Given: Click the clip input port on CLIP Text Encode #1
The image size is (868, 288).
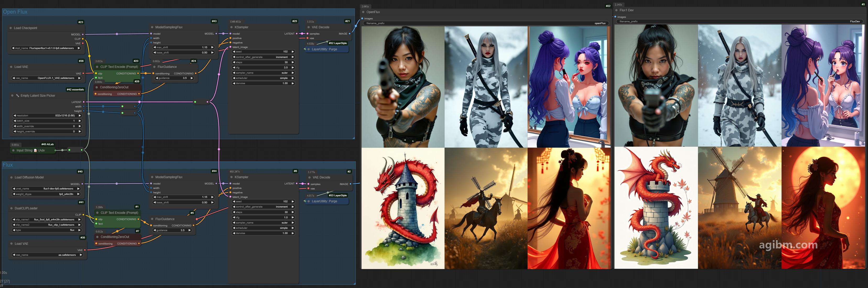Looking at the screenshot, I should 96,219.
